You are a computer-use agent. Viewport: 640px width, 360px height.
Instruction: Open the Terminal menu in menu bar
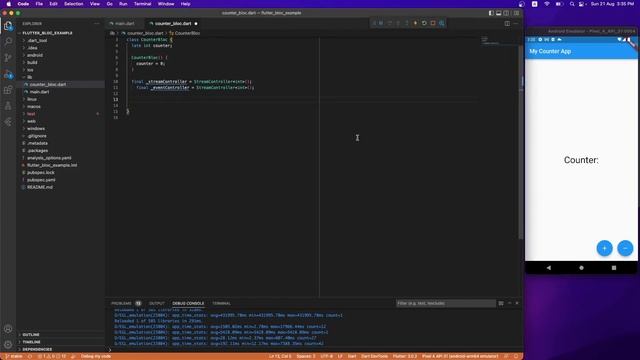point(142,4)
